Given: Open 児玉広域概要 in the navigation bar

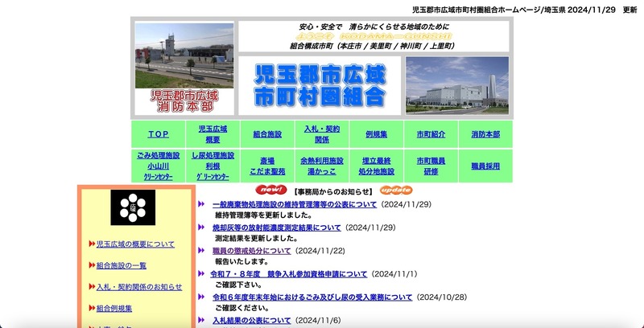Looking at the screenshot, I should click(x=213, y=134).
